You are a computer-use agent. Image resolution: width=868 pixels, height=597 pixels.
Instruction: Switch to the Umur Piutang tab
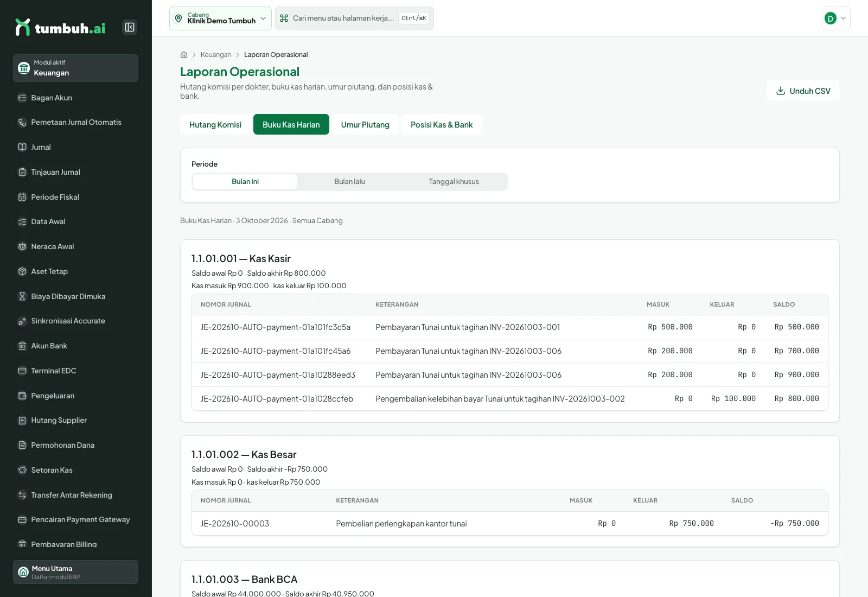(365, 124)
